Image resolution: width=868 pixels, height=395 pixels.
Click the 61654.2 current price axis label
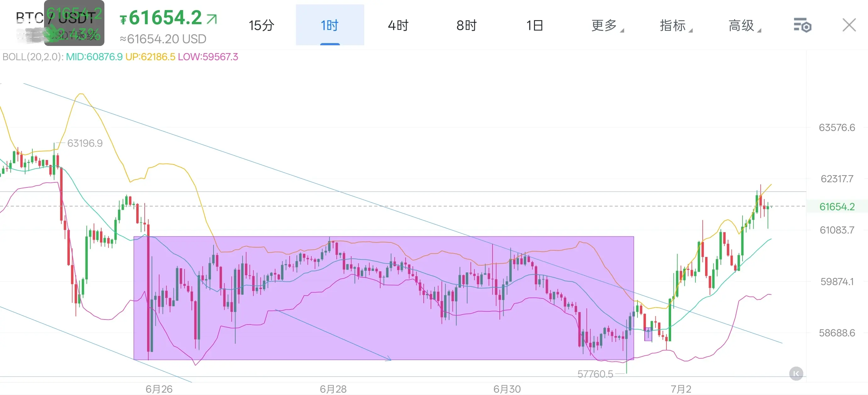tap(837, 206)
